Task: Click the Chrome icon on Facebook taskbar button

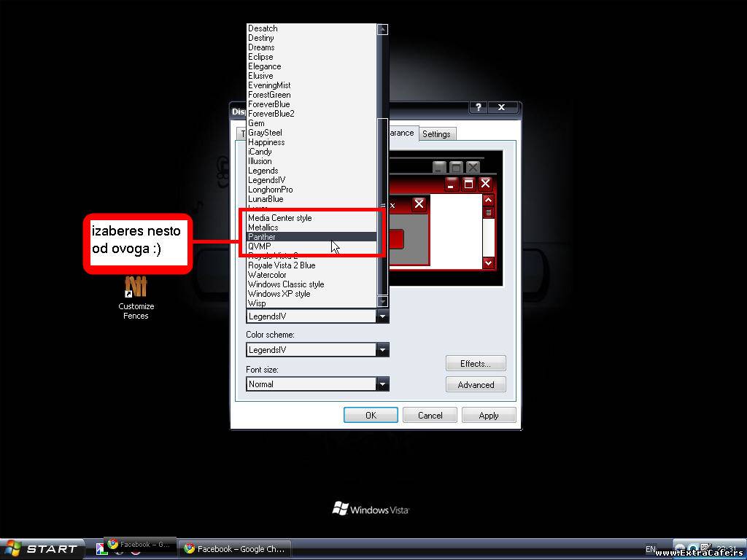Action: click(x=190, y=549)
